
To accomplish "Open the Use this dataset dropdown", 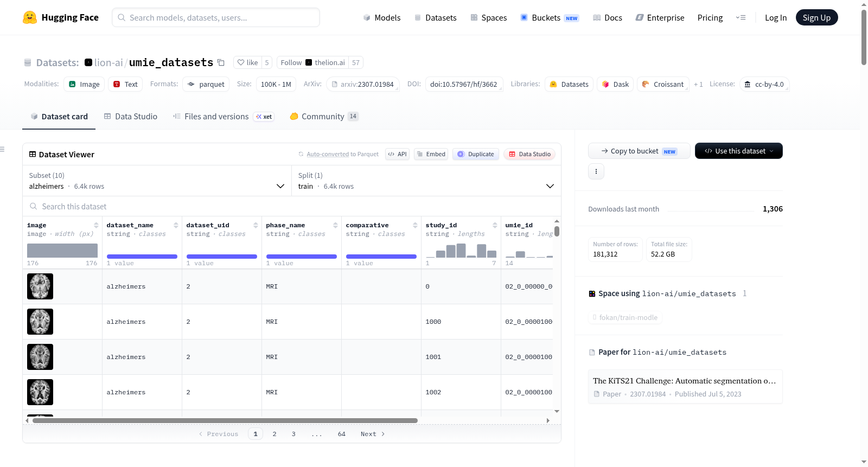I will click(738, 151).
